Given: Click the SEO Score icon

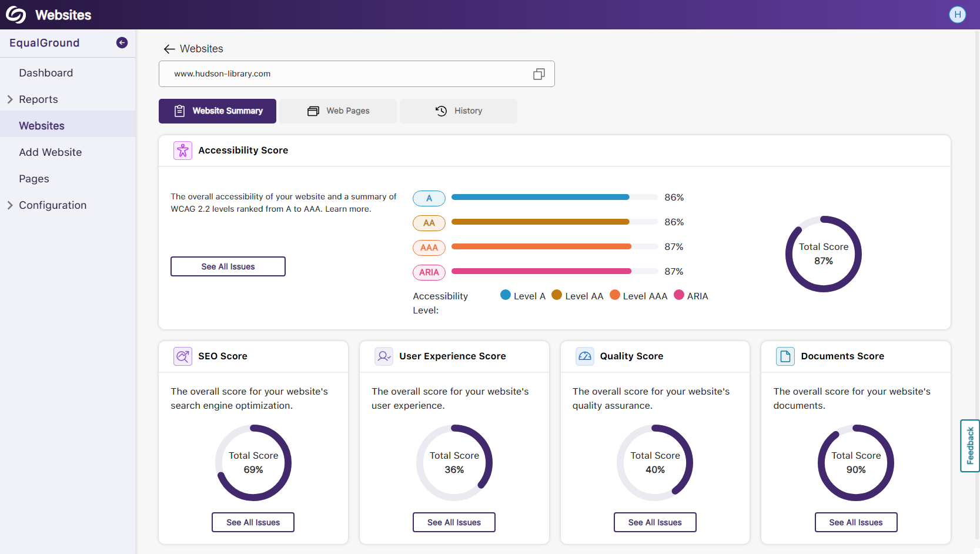Looking at the screenshot, I should pos(183,356).
